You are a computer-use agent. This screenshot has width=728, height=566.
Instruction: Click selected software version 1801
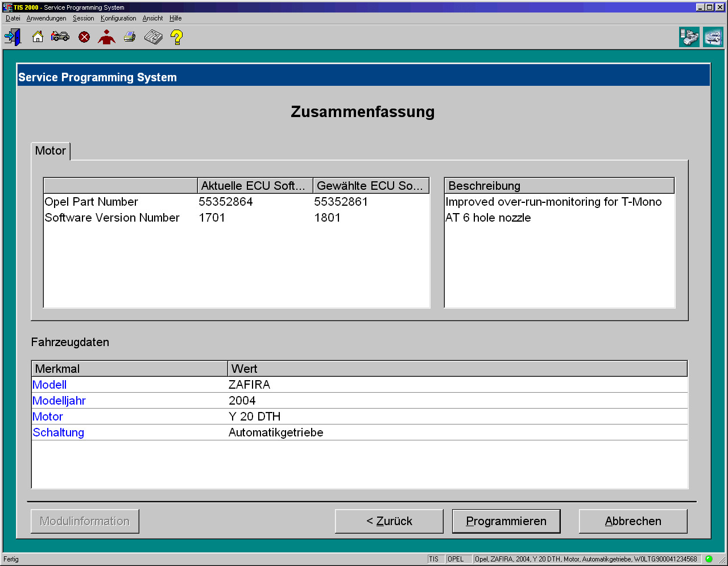(328, 218)
